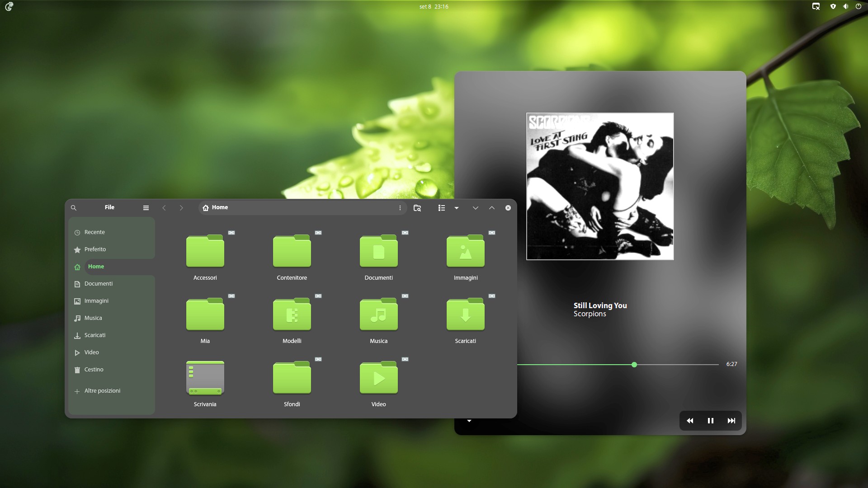Open the Documenti folder icon

379,251
